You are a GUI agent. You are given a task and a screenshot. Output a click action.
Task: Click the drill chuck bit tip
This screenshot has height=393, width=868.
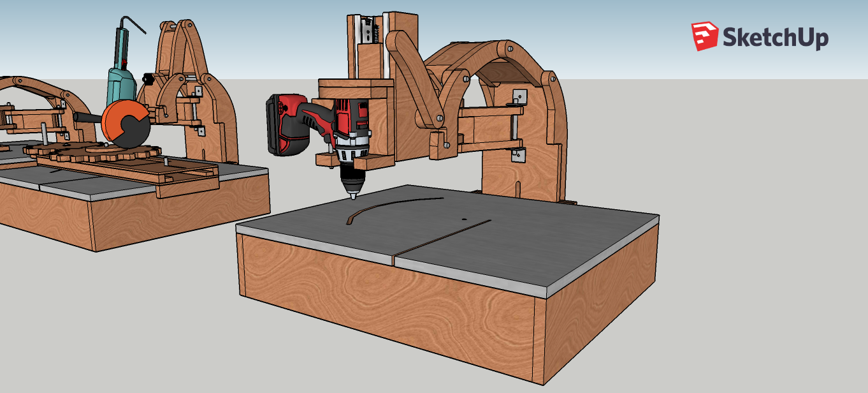[x=352, y=195]
